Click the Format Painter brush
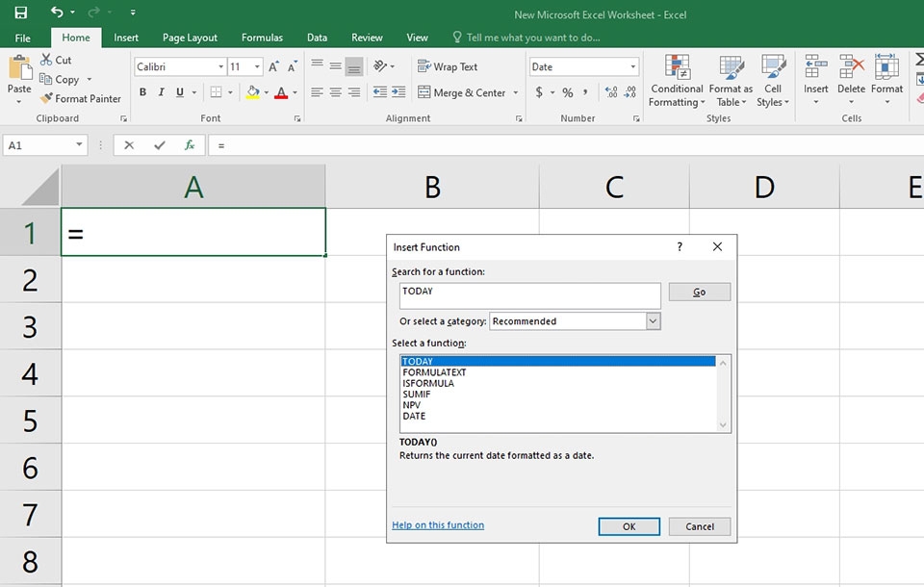The image size is (924, 587). [x=46, y=98]
